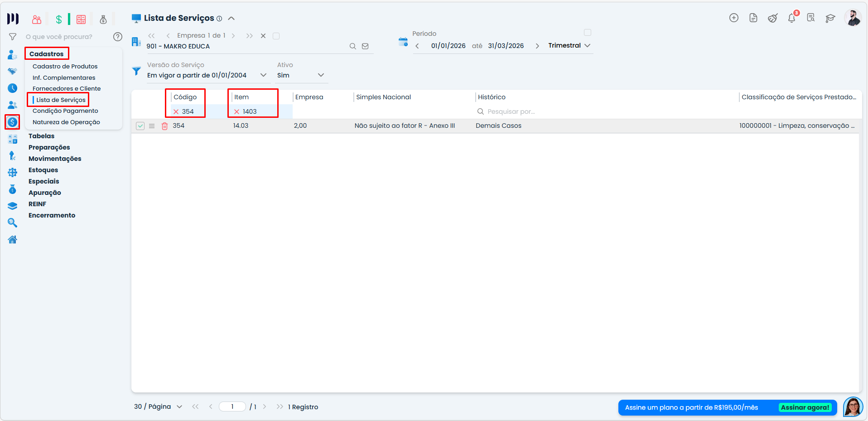Open the help question mark icon
Viewport: 868px width, 421px height.
coord(118,37)
